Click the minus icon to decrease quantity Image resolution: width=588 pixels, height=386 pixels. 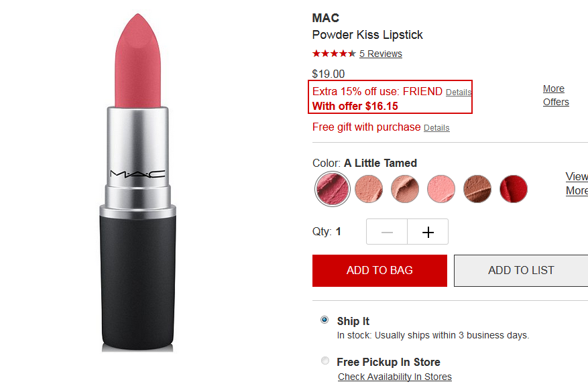[x=387, y=232]
